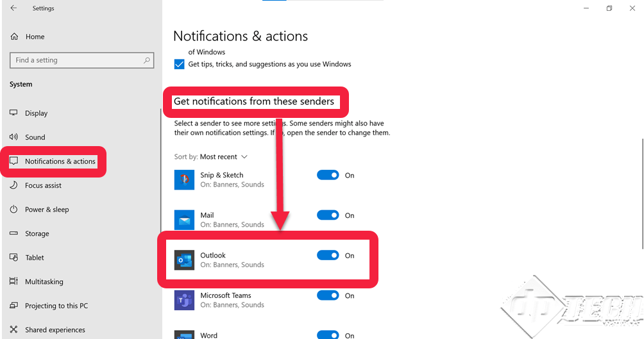Click the Display monitor icon
The image size is (644, 339).
coord(13,113)
